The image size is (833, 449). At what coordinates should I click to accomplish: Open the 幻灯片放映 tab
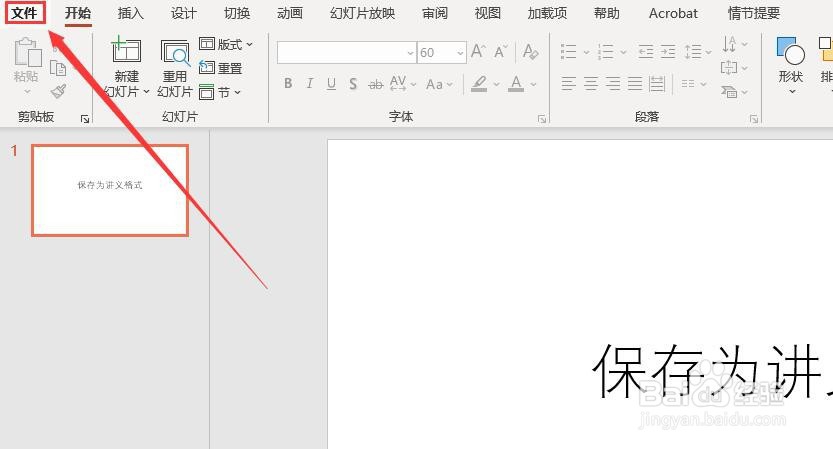362,13
